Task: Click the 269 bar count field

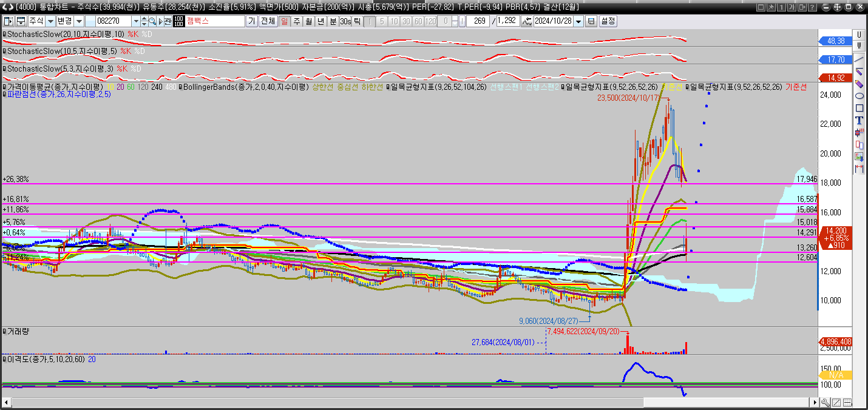Action: (x=478, y=21)
